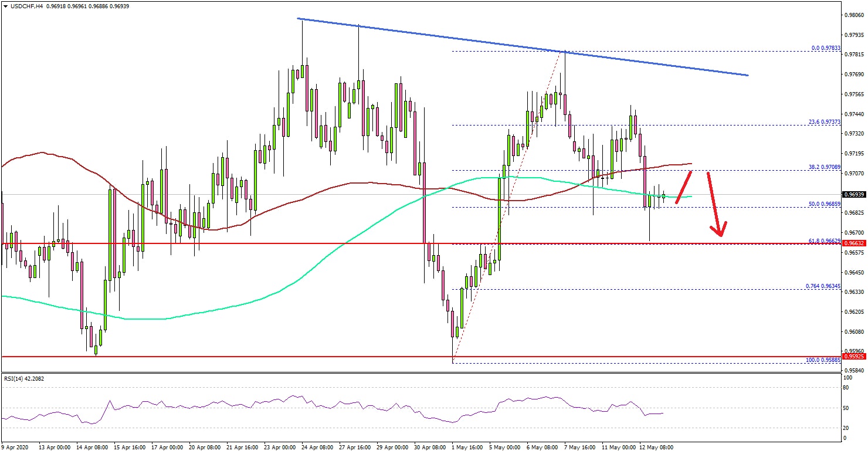The height and width of the screenshot is (454, 868).
Task: Select the blue descending trendline
Action: click(x=522, y=47)
